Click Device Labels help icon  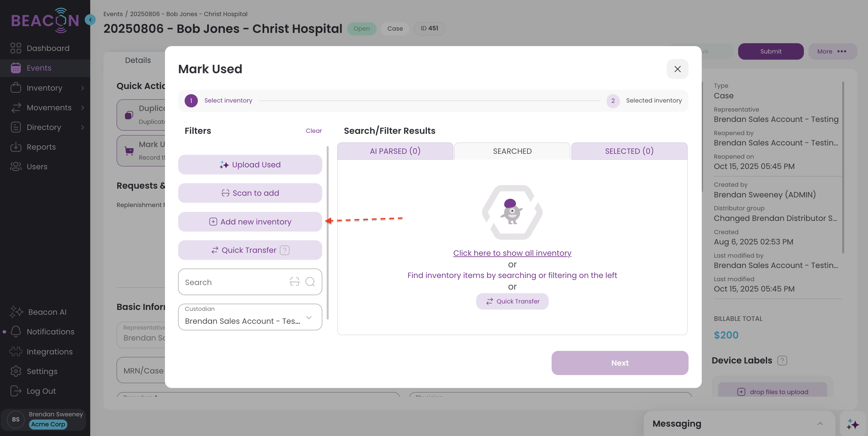click(782, 361)
